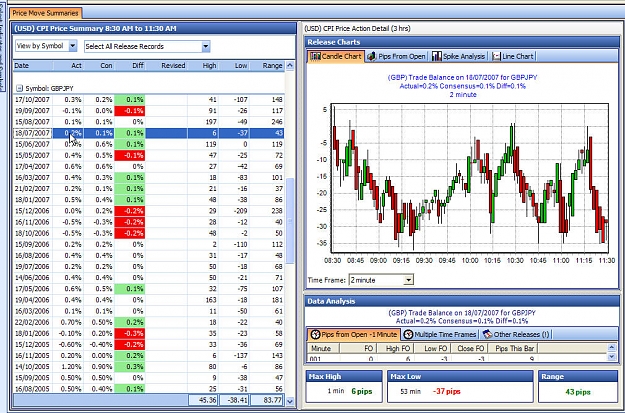Select the 15/09/2006 release row
The height and width of the screenshot is (413, 625).
149,244
